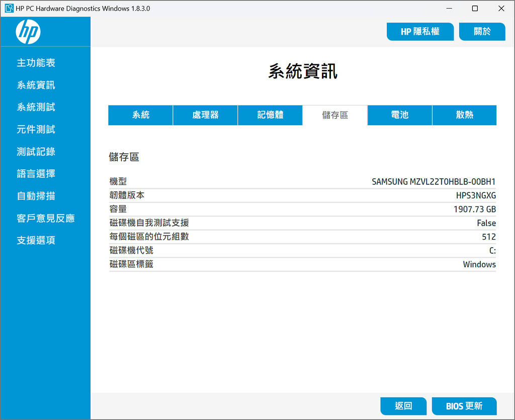The image size is (515, 420).
Task: Switch to the 處理器 tab
Action: coord(205,115)
